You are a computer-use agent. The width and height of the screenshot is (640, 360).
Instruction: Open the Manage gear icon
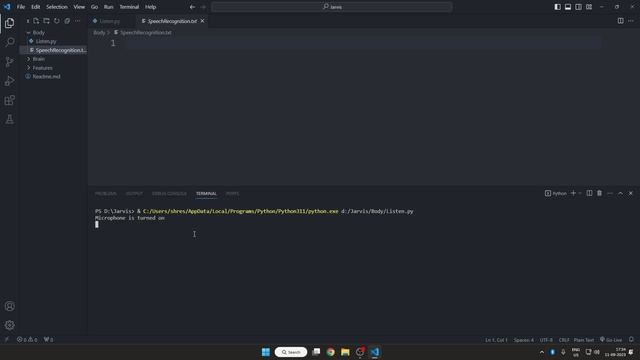(9, 325)
